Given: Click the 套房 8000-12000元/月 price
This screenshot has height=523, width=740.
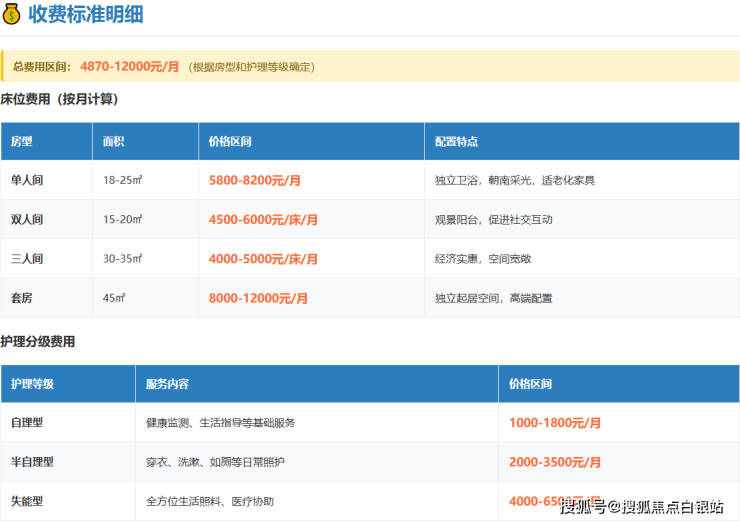Looking at the screenshot, I should (258, 298).
